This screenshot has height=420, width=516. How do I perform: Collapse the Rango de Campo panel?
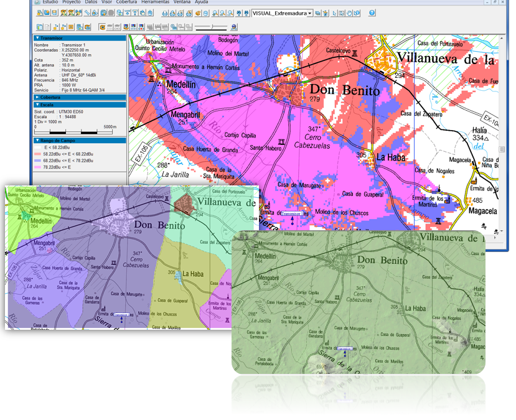[x=80, y=141]
